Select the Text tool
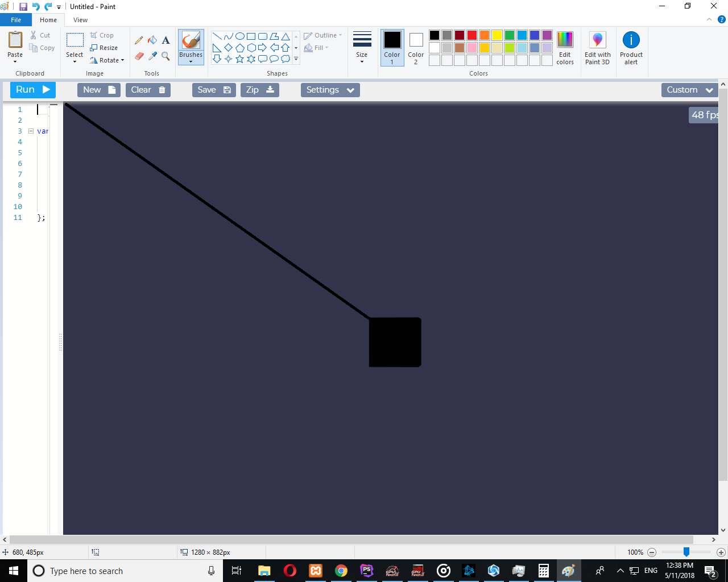This screenshot has height=582, width=728. click(x=166, y=40)
